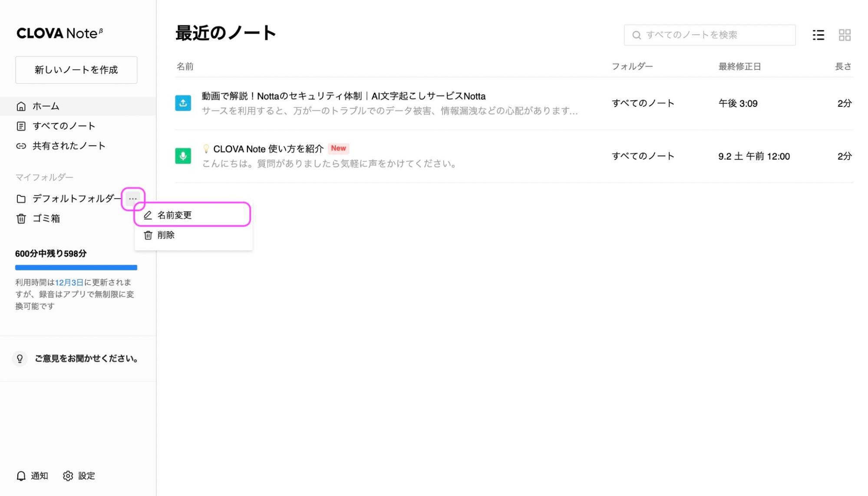Open 通知 notifications
This screenshot has width=868, height=496.
(x=40, y=476)
